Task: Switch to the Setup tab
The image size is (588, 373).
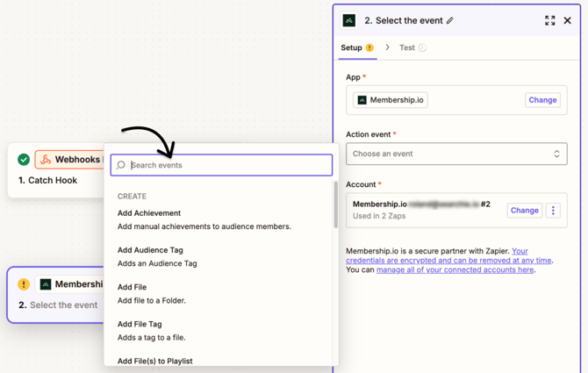Action: [357, 47]
